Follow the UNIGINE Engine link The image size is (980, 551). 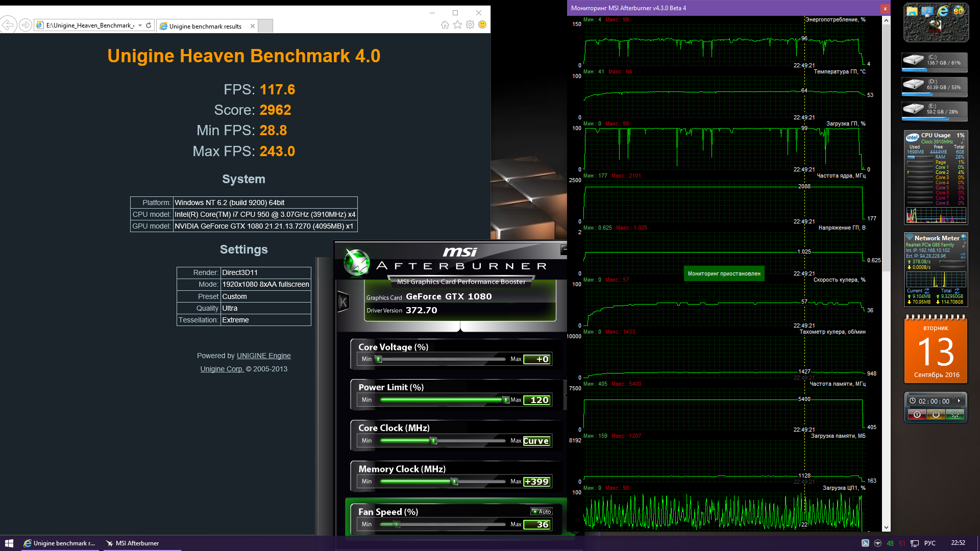(263, 356)
